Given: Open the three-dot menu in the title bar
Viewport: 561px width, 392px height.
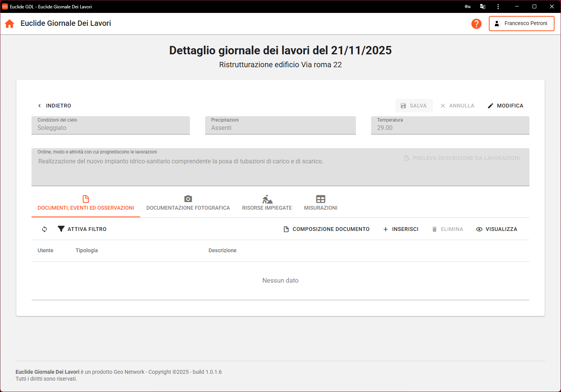Looking at the screenshot, I should [498, 6].
